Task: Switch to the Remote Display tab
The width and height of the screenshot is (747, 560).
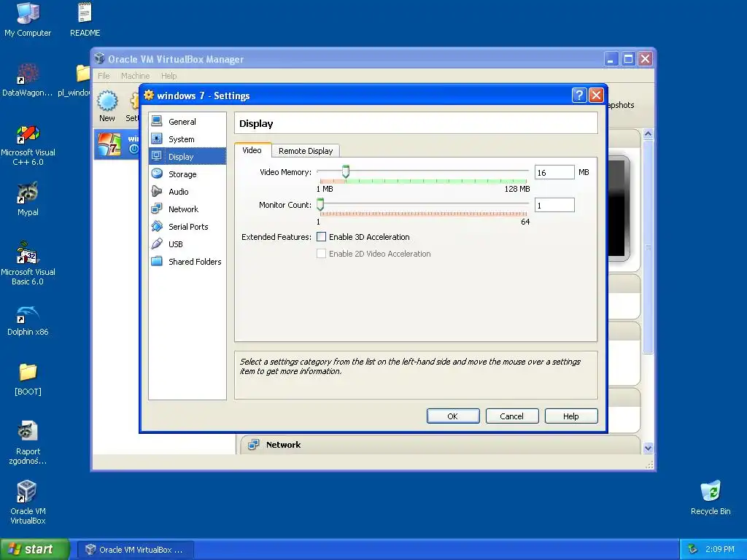Action: [x=306, y=151]
